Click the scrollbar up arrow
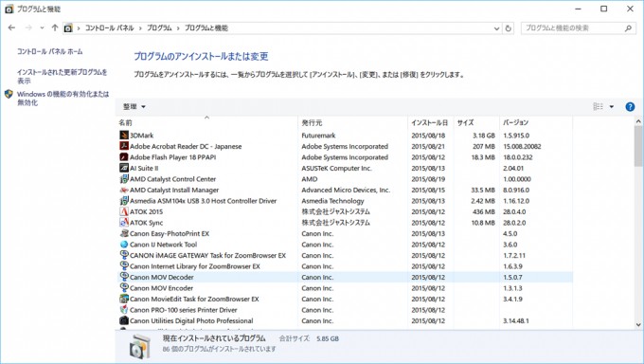The height and width of the screenshot is (364, 644). [637, 121]
